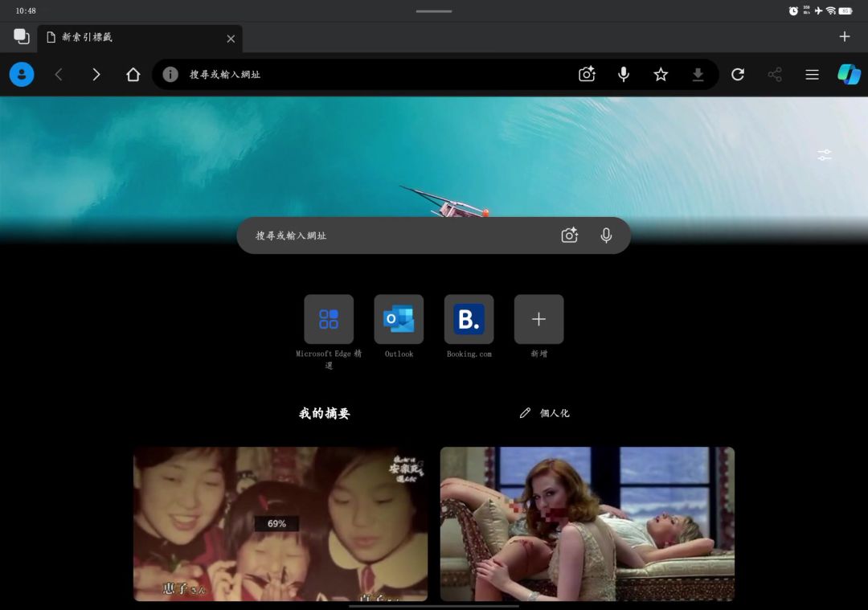Add a new shortcut with 新增 tile
Viewport: 868px width, 610px height.
[x=538, y=319]
